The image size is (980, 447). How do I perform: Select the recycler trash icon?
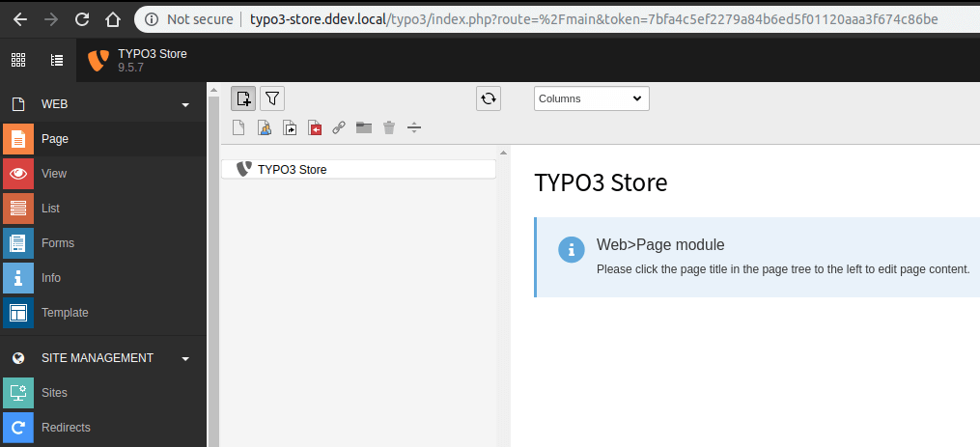click(389, 127)
